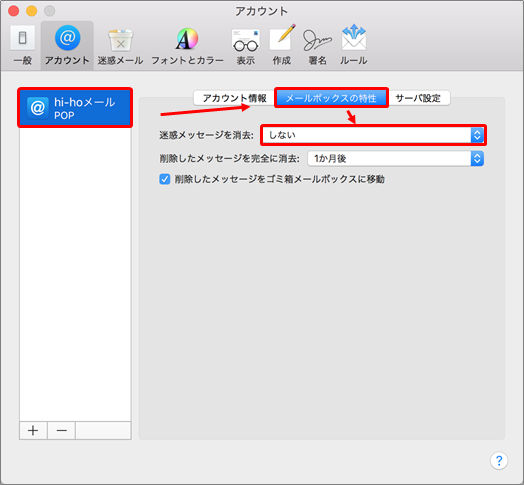The image size is (524, 485).
Task: Open the 迷惑メール preferences icon
Action: click(x=120, y=45)
